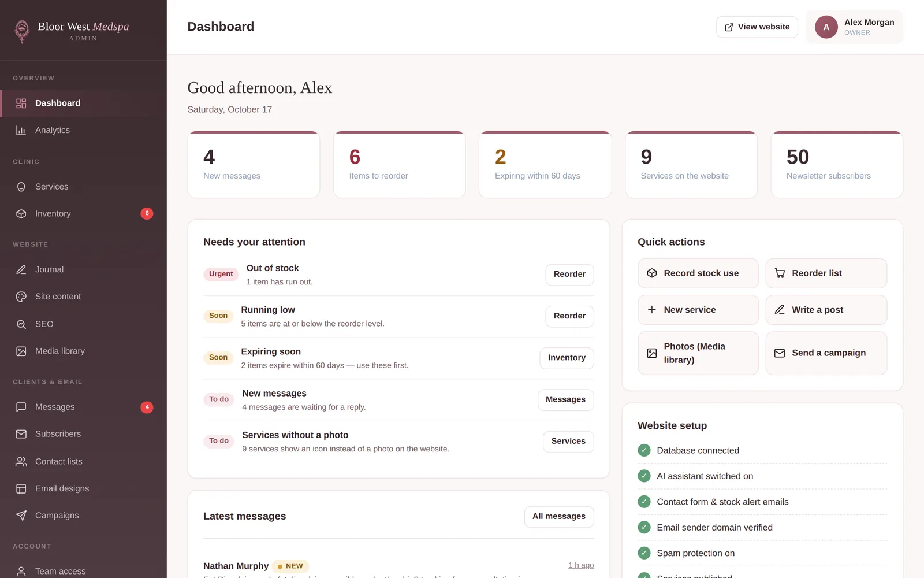Open Analytics from the sidebar
924x578 pixels.
point(83,131)
